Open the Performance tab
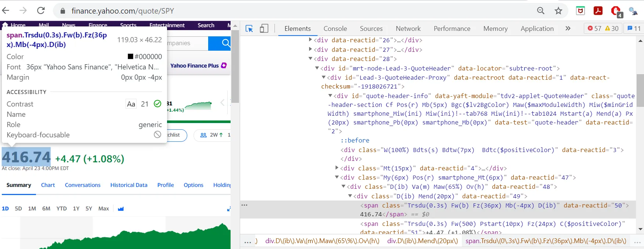 452,29
